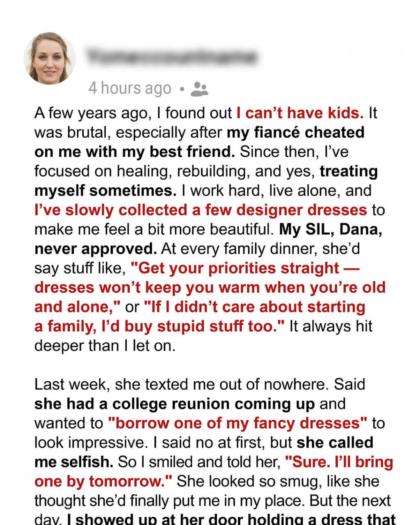Viewport: 420px width, 525px height.
Task: Tap the bold words "never approved."
Action: (95, 249)
